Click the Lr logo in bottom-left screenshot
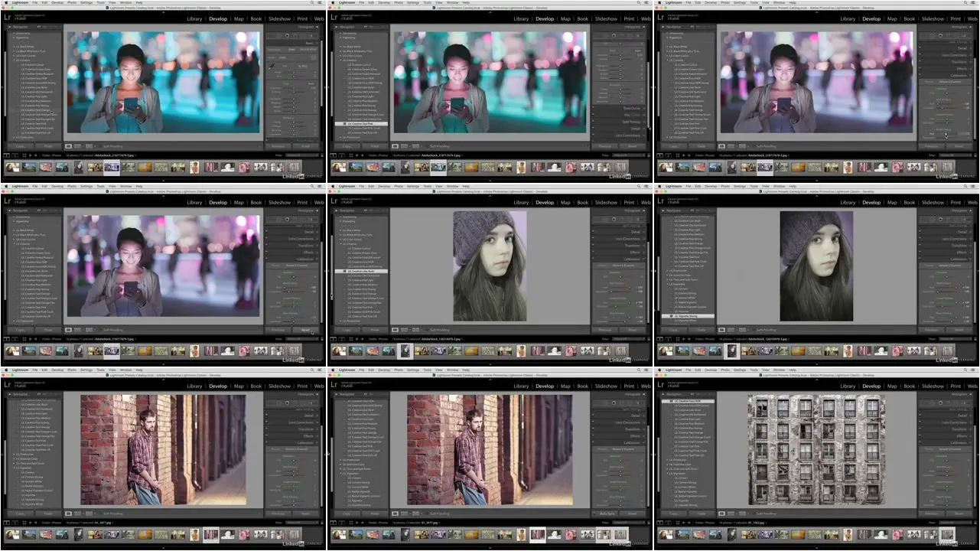 click(7, 385)
